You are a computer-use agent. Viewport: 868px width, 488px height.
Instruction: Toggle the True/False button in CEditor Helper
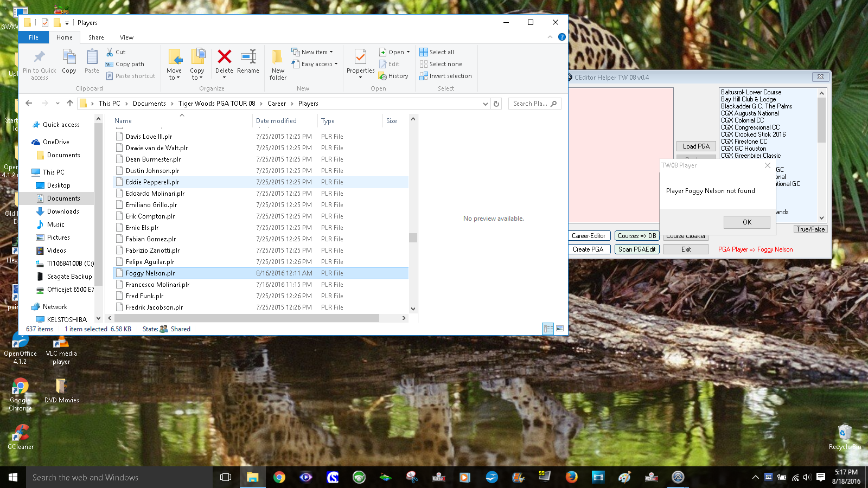810,229
